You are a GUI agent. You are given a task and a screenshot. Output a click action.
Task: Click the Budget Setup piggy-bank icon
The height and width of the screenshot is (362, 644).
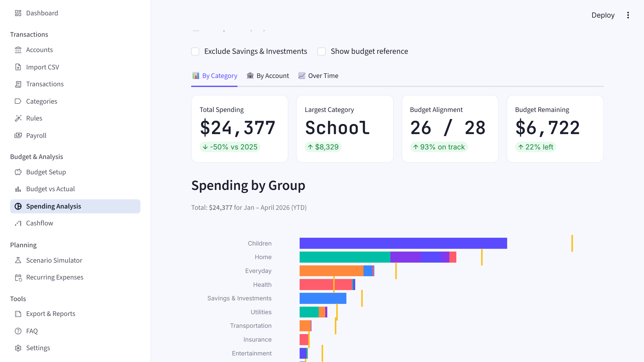point(18,172)
